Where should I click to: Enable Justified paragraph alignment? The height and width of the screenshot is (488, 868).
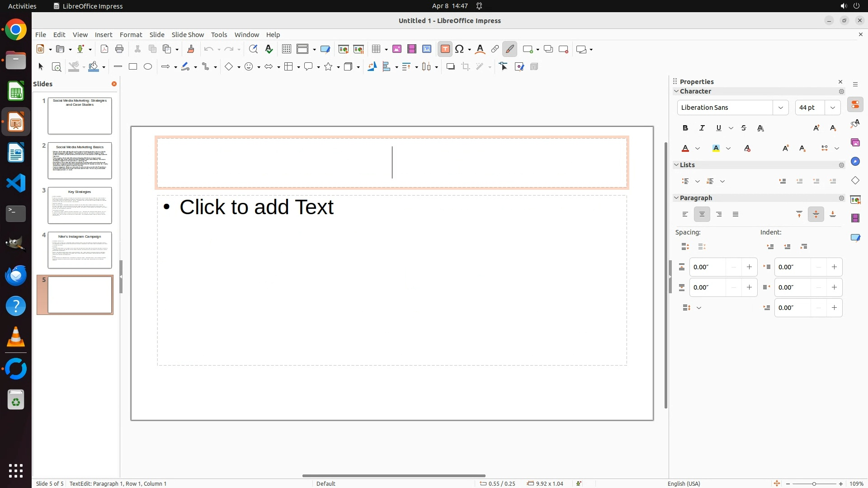tap(736, 215)
